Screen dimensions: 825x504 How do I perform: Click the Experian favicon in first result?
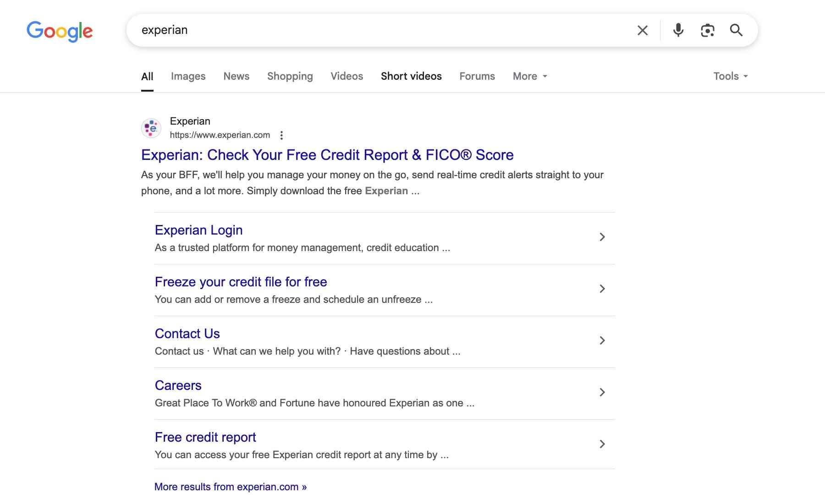151,128
